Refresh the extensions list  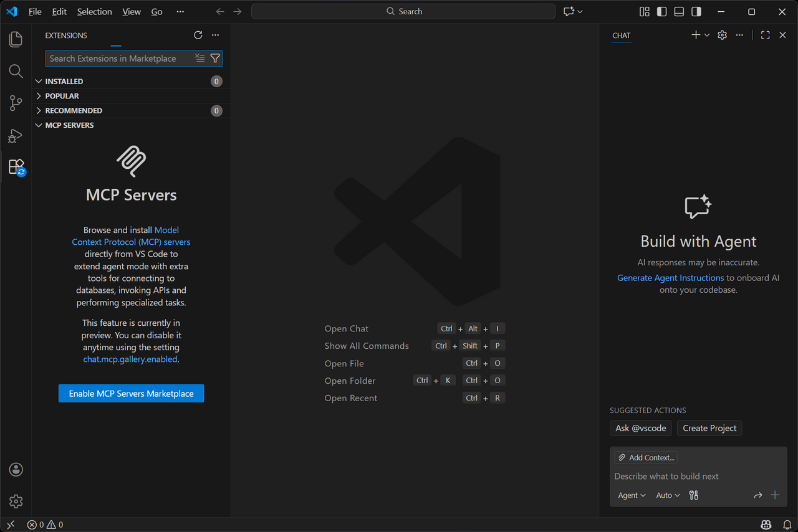click(198, 36)
